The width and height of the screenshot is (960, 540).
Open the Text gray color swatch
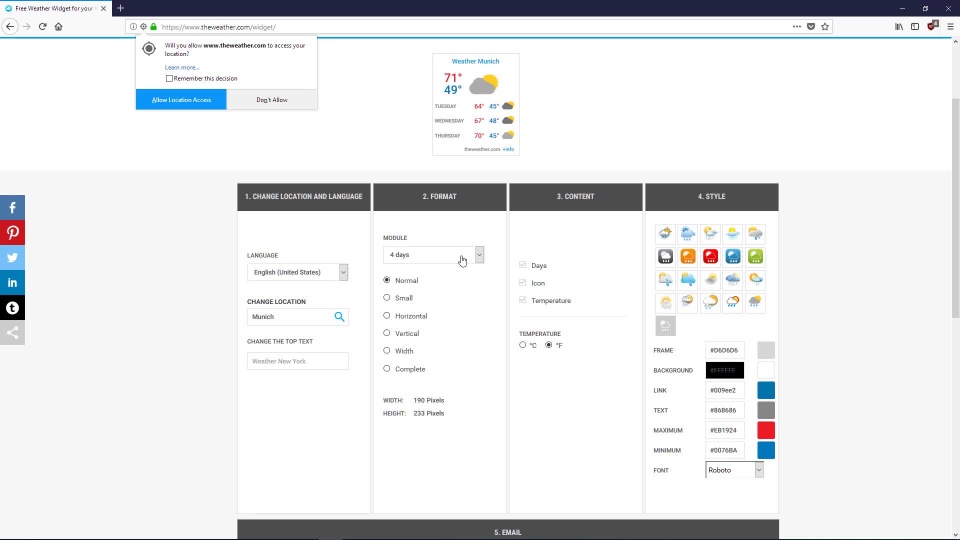[766, 410]
